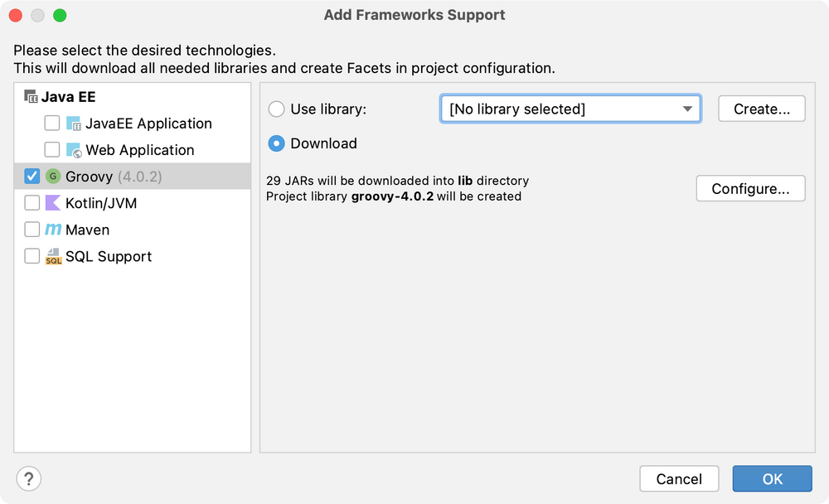Choose the Download radio option

click(x=276, y=143)
